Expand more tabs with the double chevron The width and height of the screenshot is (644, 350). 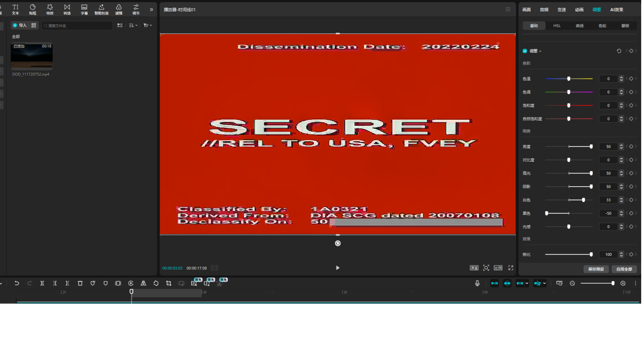pos(151,10)
